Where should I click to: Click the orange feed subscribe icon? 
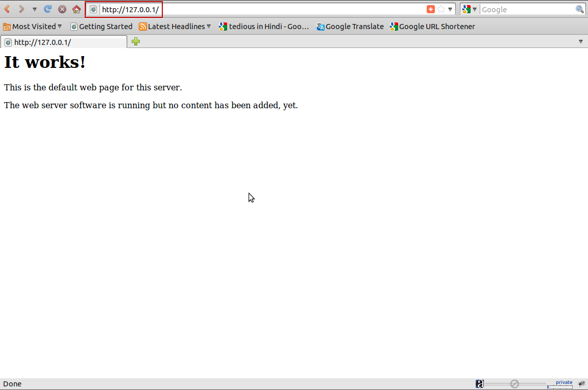click(x=431, y=9)
